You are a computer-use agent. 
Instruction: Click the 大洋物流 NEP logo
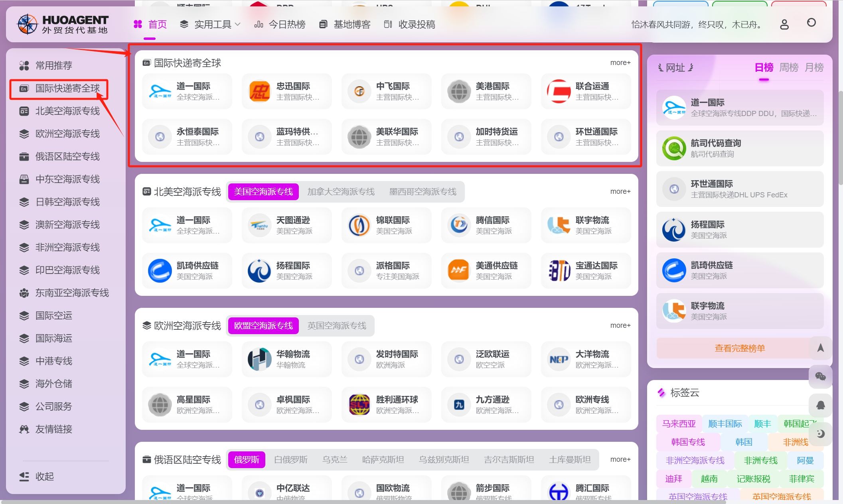click(x=559, y=359)
